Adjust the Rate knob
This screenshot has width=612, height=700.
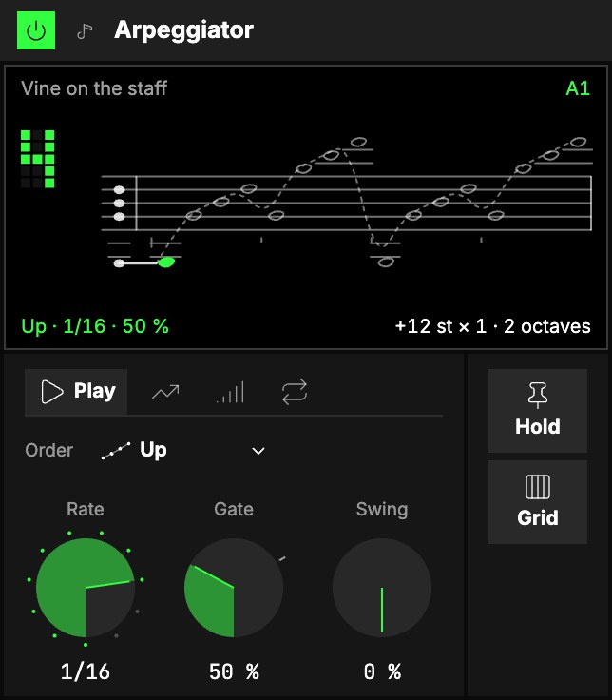tap(86, 588)
